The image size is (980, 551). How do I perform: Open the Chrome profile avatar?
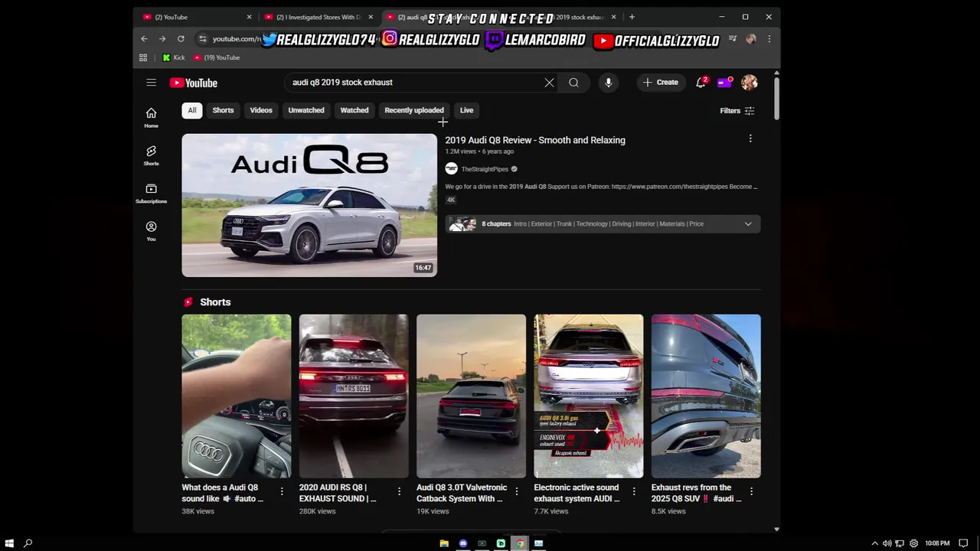(751, 39)
